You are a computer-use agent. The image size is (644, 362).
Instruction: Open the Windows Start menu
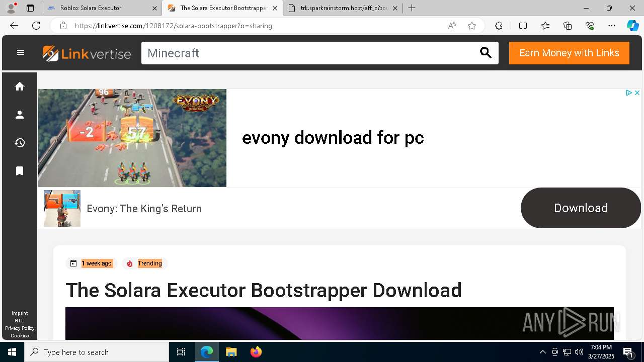[x=12, y=352]
